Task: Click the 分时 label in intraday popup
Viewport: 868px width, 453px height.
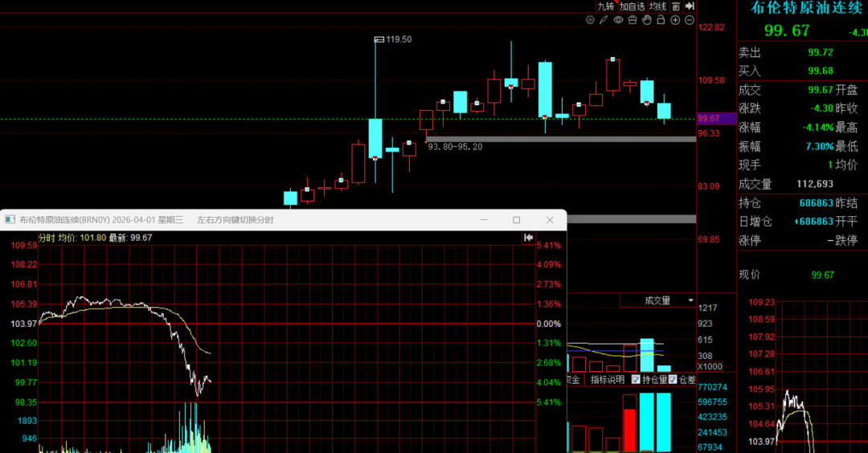Action: click(47, 237)
